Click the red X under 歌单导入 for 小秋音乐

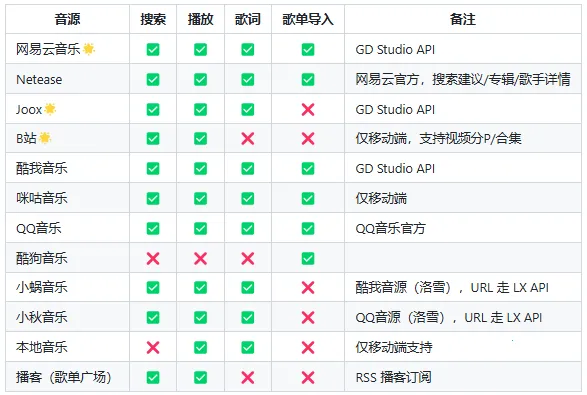click(308, 317)
